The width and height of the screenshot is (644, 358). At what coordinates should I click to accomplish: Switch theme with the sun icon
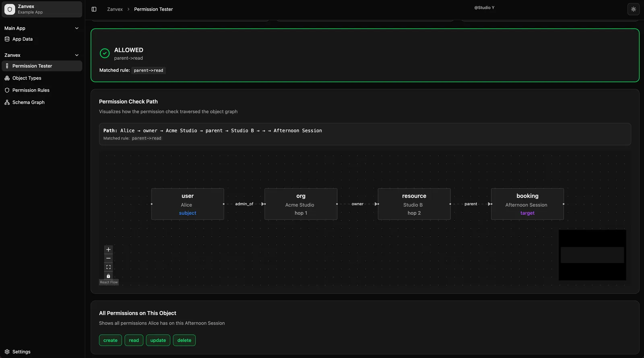(634, 9)
